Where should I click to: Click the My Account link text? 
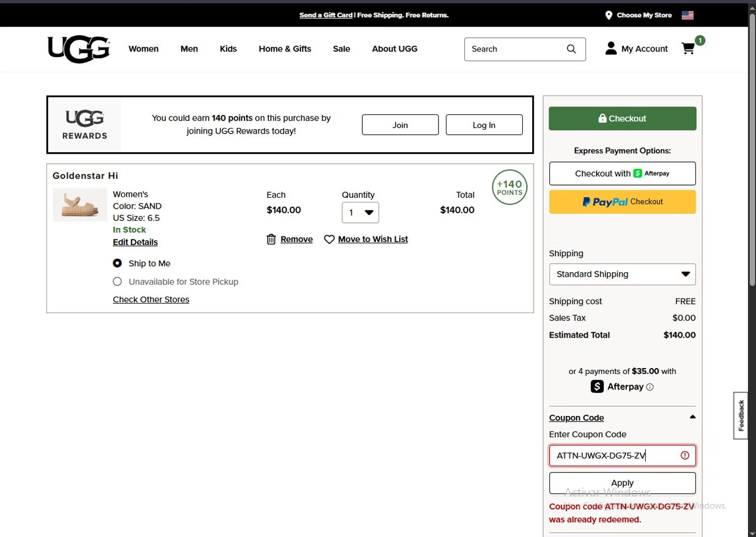coord(645,49)
